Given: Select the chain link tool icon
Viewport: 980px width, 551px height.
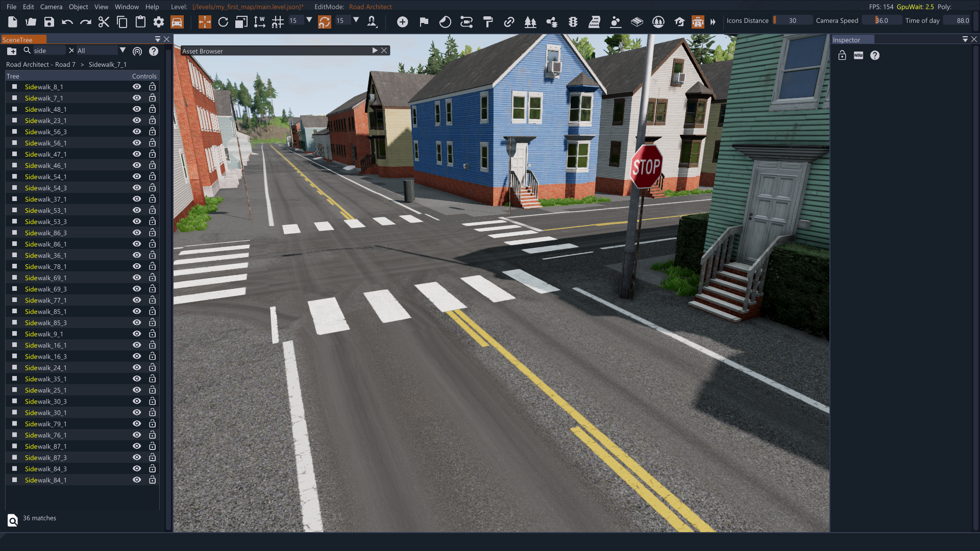Looking at the screenshot, I should (x=509, y=21).
